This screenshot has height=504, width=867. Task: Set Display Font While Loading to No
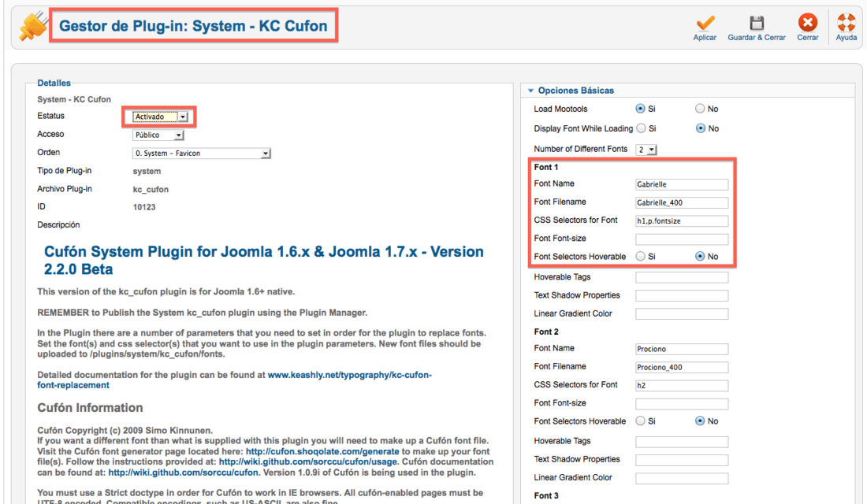[701, 128]
